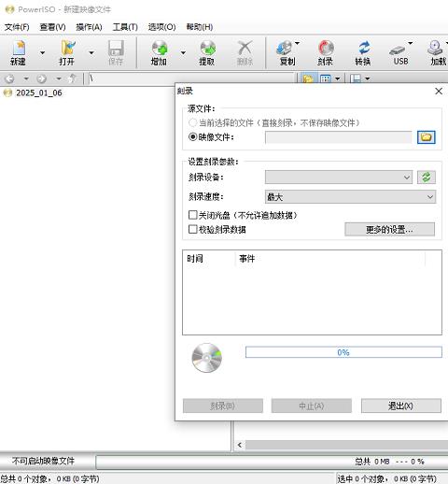This screenshot has width=448, height=484.
Task: Click the 复制 (Copy) disc icon
Action: [x=285, y=49]
